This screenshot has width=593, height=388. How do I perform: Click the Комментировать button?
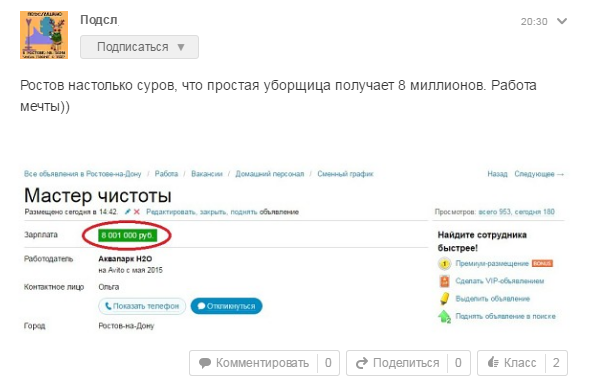(264, 363)
